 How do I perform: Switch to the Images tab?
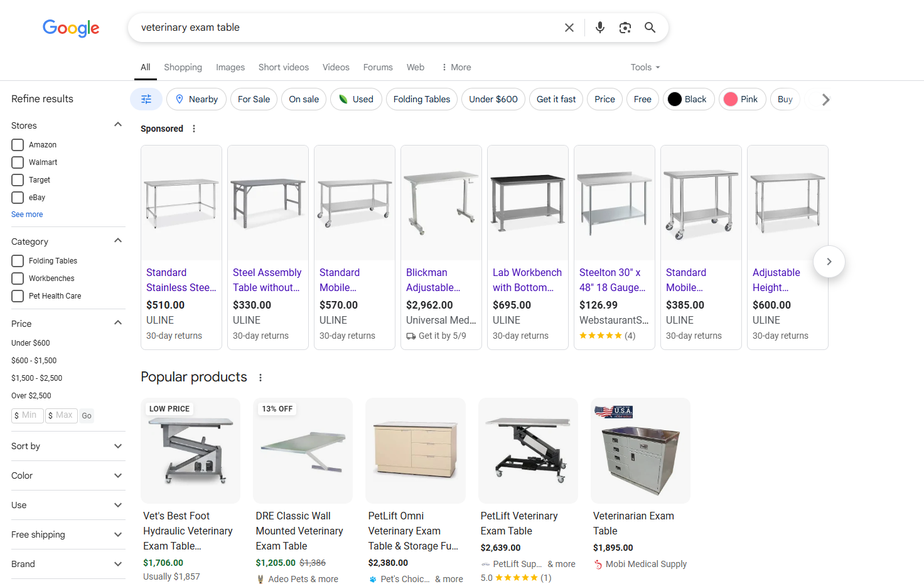tap(230, 67)
